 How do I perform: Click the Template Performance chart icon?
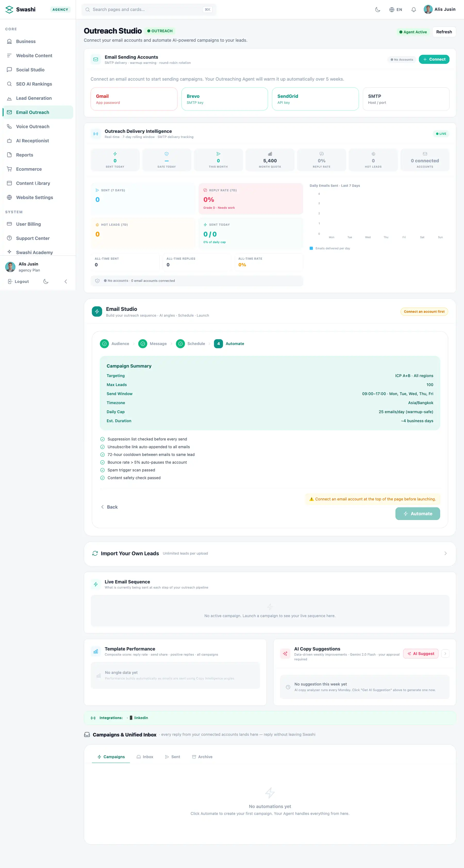[x=96, y=651]
